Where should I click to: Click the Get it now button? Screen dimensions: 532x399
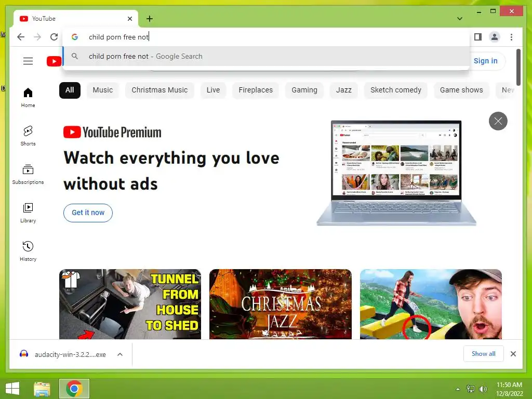pos(88,212)
